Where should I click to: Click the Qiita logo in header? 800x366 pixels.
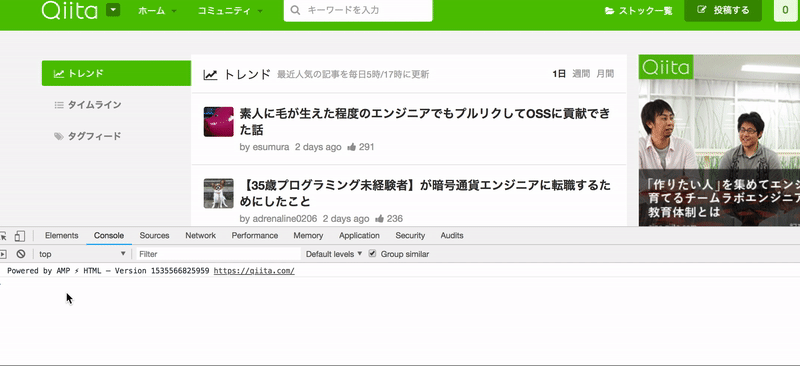69,10
